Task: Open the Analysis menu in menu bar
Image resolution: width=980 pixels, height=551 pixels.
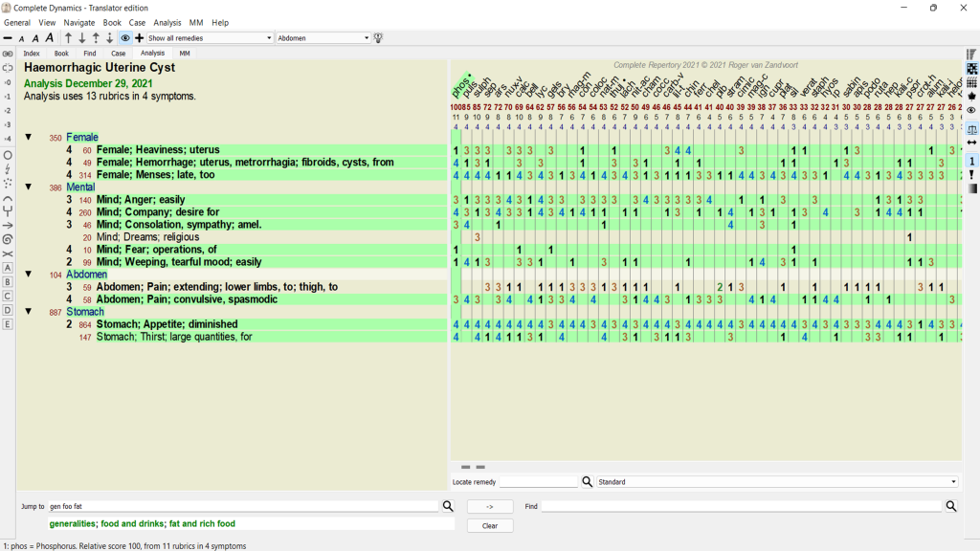Action: click(167, 23)
